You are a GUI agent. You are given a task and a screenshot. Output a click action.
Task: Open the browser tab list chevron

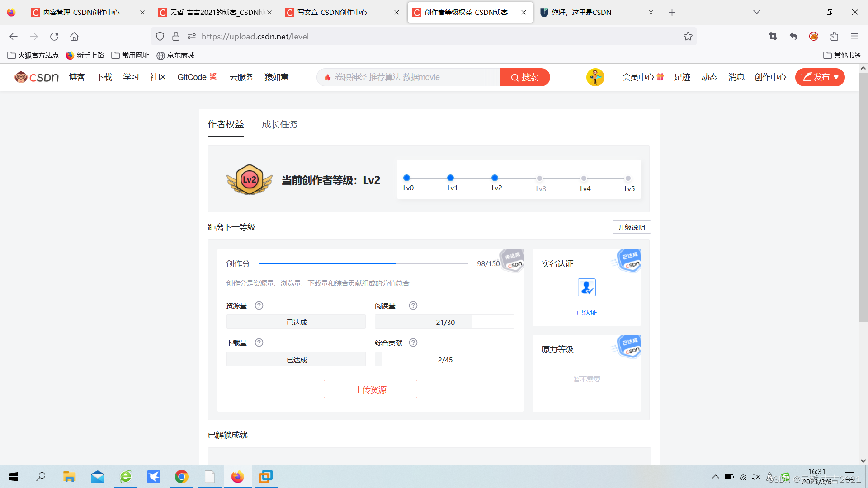pyautogui.click(x=756, y=12)
